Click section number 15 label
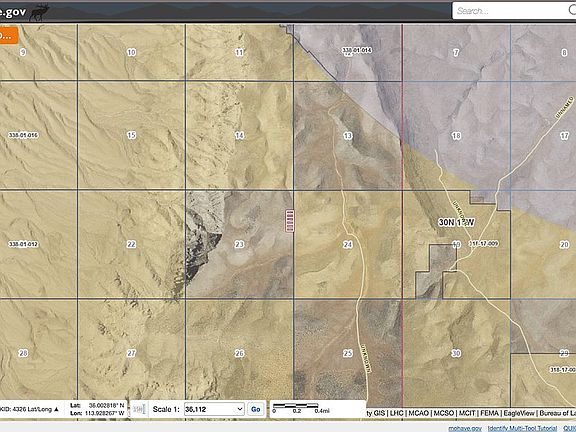The height and width of the screenshot is (432, 576). coord(132,135)
